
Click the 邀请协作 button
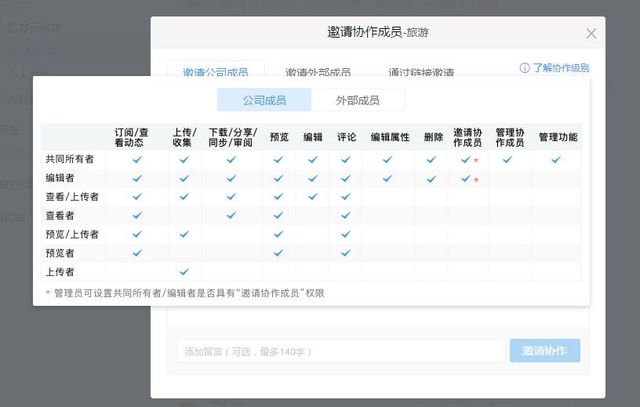[545, 351]
